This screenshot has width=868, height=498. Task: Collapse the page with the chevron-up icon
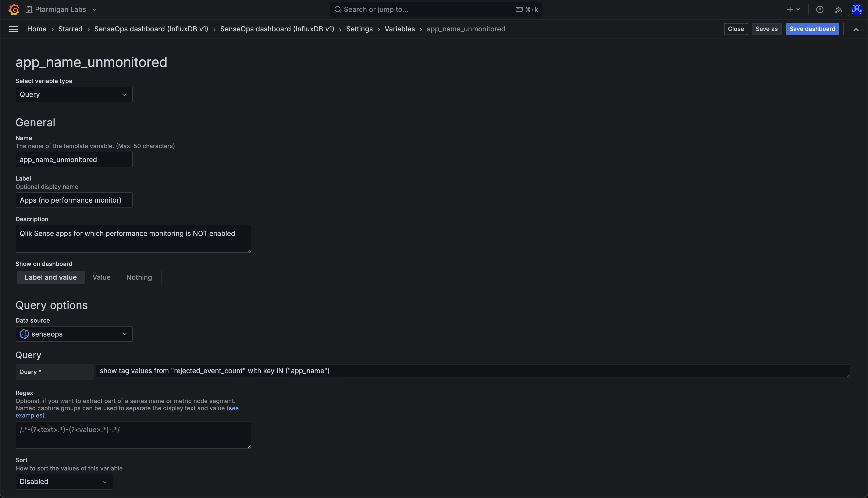[x=856, y=29]
